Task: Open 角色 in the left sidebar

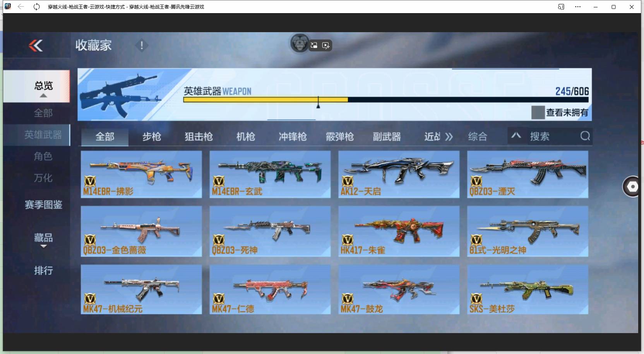Action: pos(43,156)
